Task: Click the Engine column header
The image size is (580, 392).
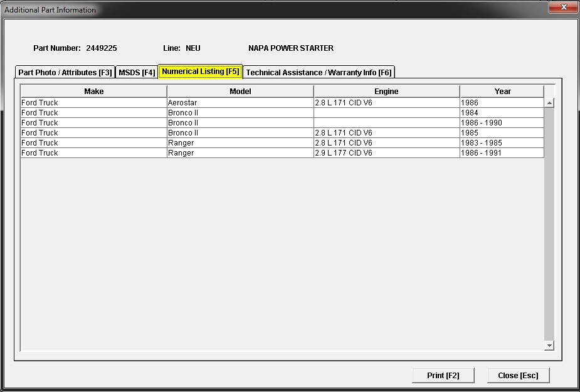Action: (x=386, y=92)
